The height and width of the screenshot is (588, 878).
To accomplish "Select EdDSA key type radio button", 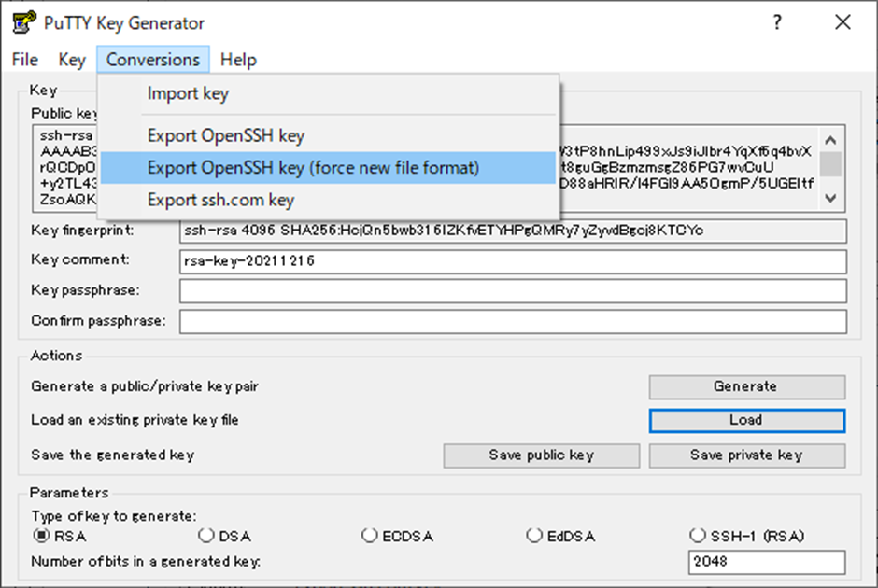I will [534, 536].
